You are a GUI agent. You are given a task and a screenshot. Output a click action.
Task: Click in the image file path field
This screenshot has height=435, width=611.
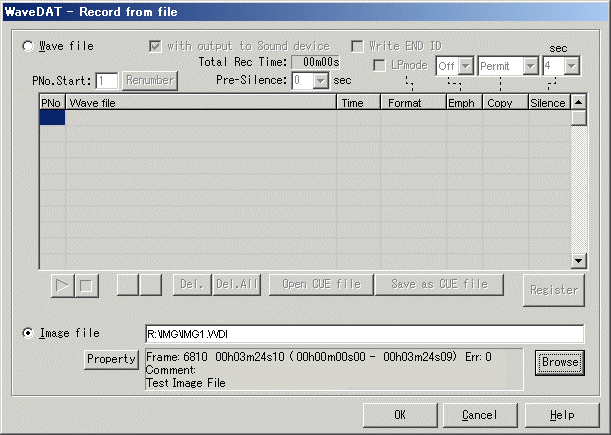[x=363, y=334]
